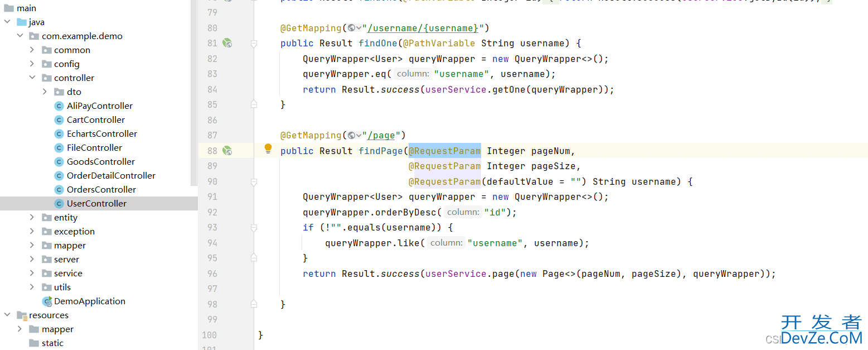
Task: Collapse the resources folder
Action: [7, 315]
